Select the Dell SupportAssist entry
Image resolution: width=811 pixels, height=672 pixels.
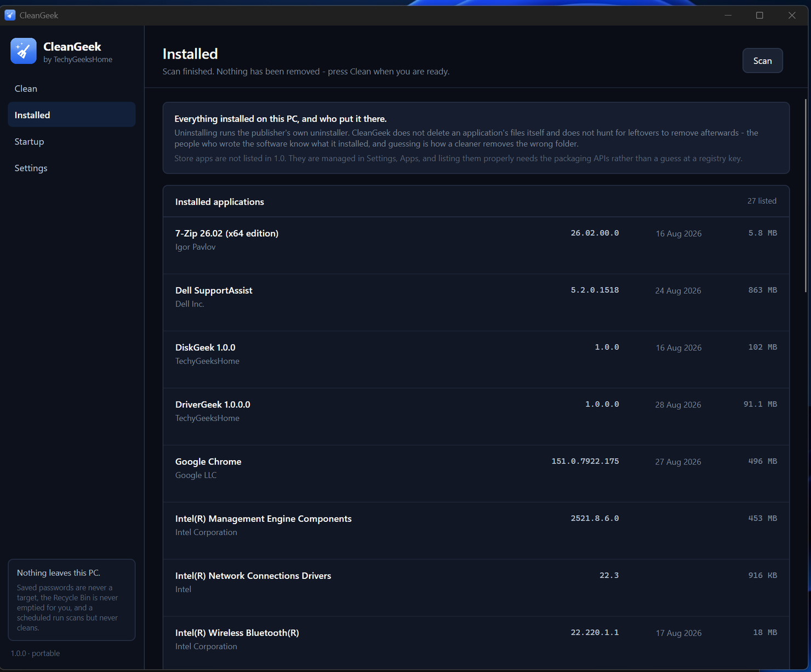(x=476, y=302)
